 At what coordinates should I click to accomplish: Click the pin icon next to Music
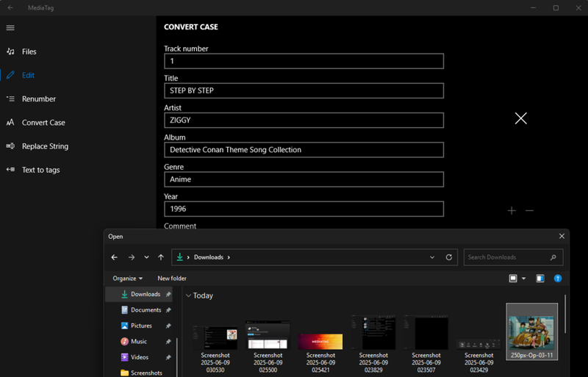click(168, 342)
